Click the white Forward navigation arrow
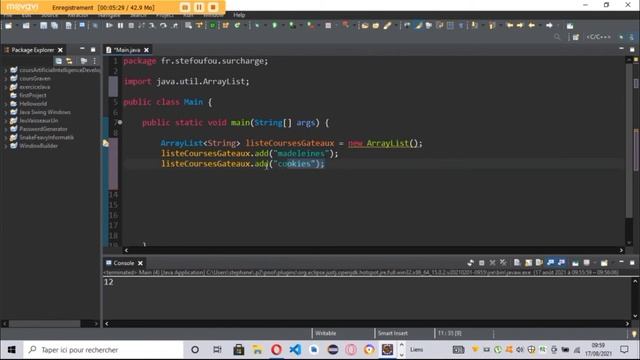The height and width of the screenshot is (360, 640). pos(549,26)
